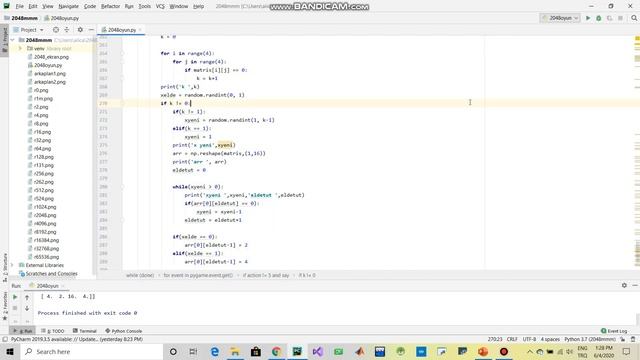640x360 pixels.
Task: Expand External Libraries node
Action: tap(12, 265)
